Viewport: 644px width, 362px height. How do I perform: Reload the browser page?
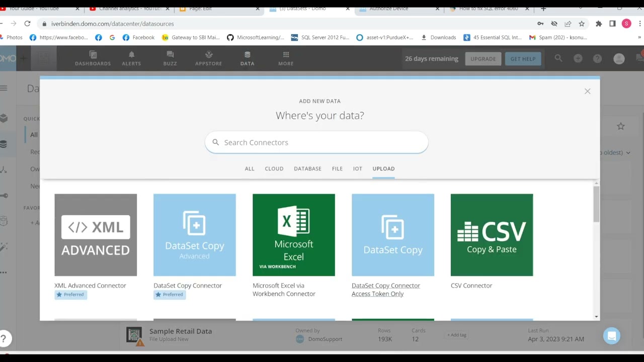[x=27, y=24]
